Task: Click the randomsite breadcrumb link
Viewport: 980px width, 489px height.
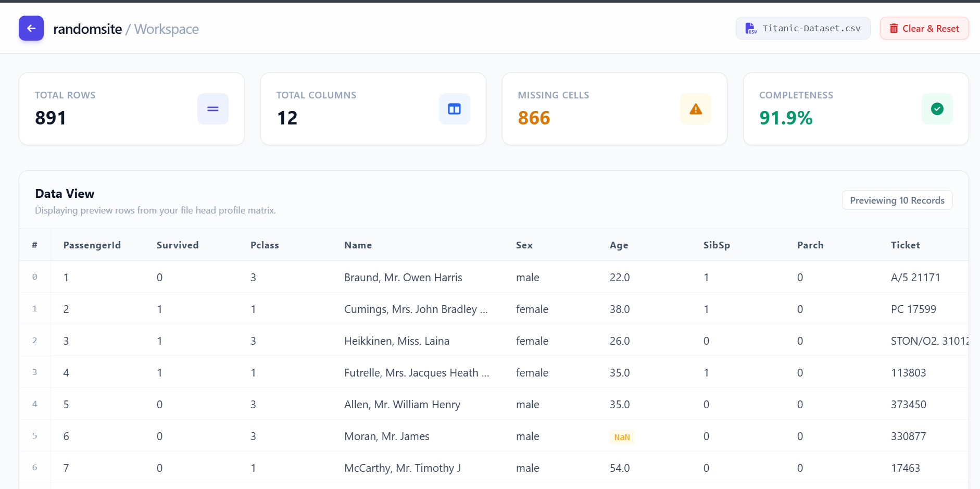Action: 87,29
